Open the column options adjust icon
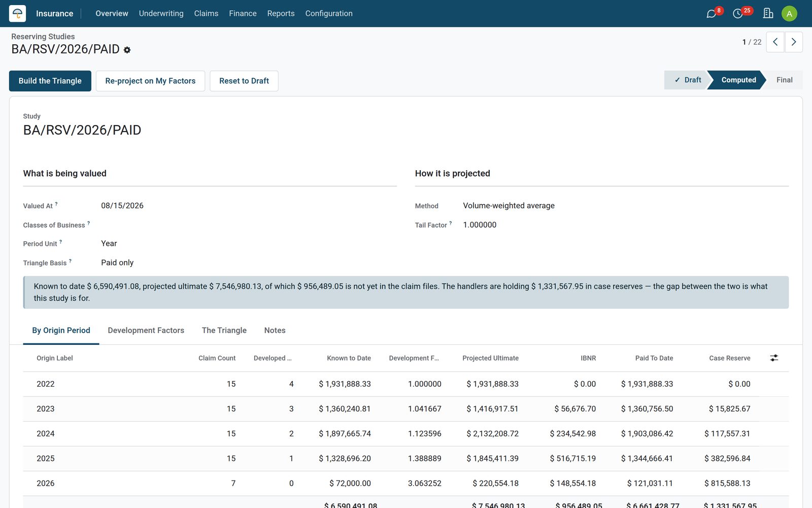The width and height of the screenshot is (812, 508). 774,358
